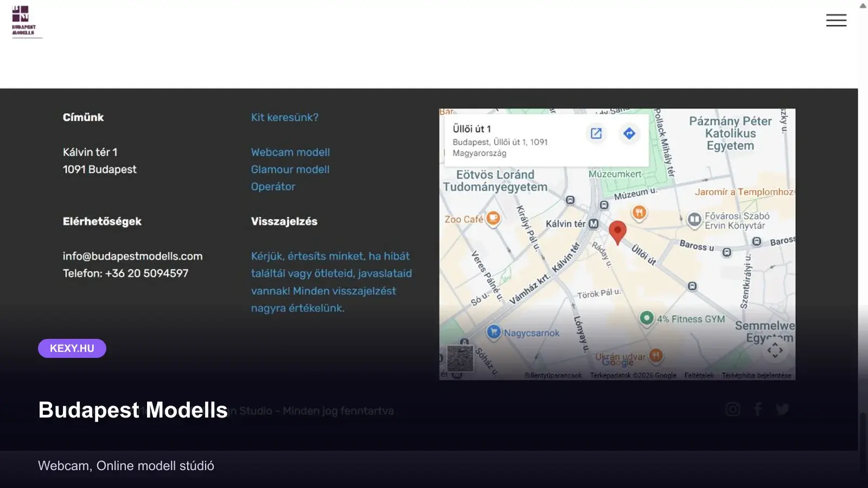Click the 'Üllői út 1' map card title
The width and height of the screenshot is (868, 488).
pyautogui.click(x=472, y=129)
